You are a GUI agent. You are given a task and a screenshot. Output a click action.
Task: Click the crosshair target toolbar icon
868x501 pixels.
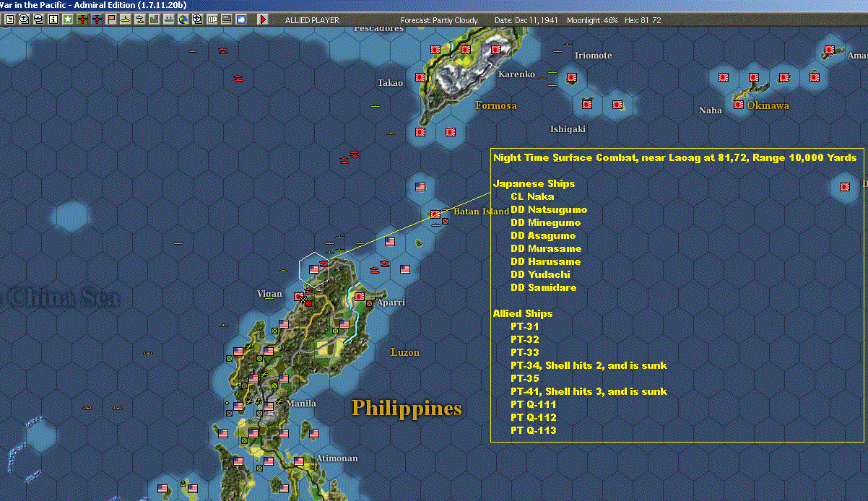click(x=197, y=19)
